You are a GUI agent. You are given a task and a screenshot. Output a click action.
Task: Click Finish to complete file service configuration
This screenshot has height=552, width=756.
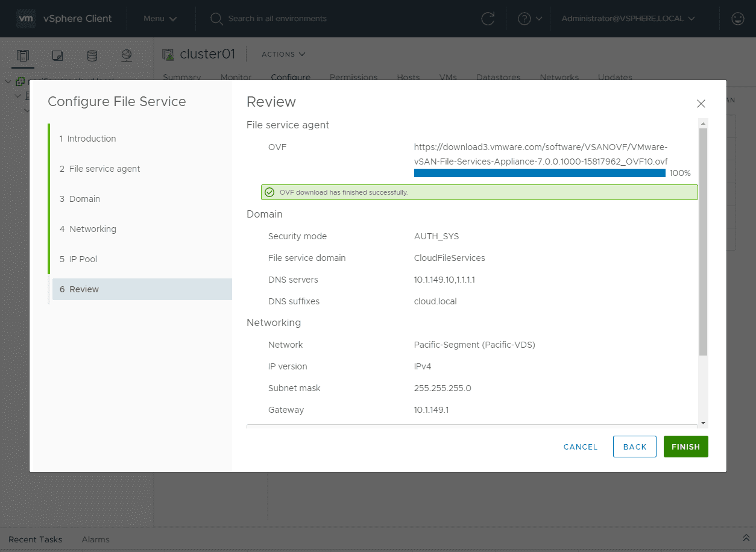[685, 447]
